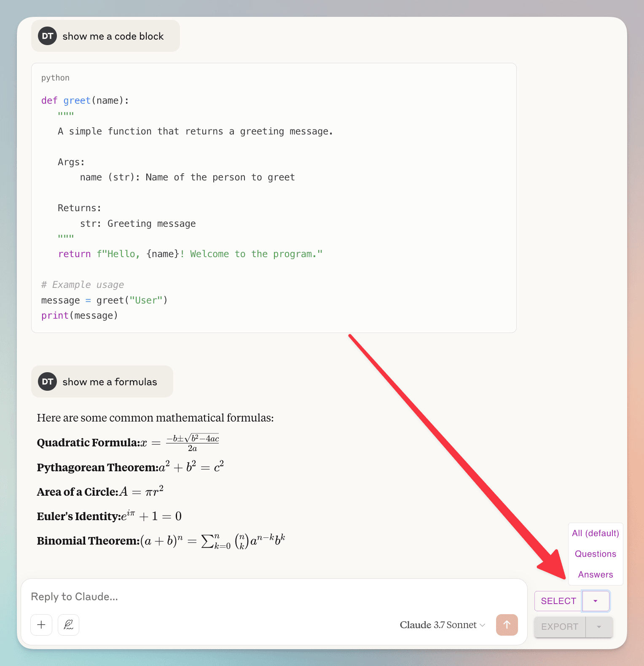Choose the All (default) option

(595, 533)
